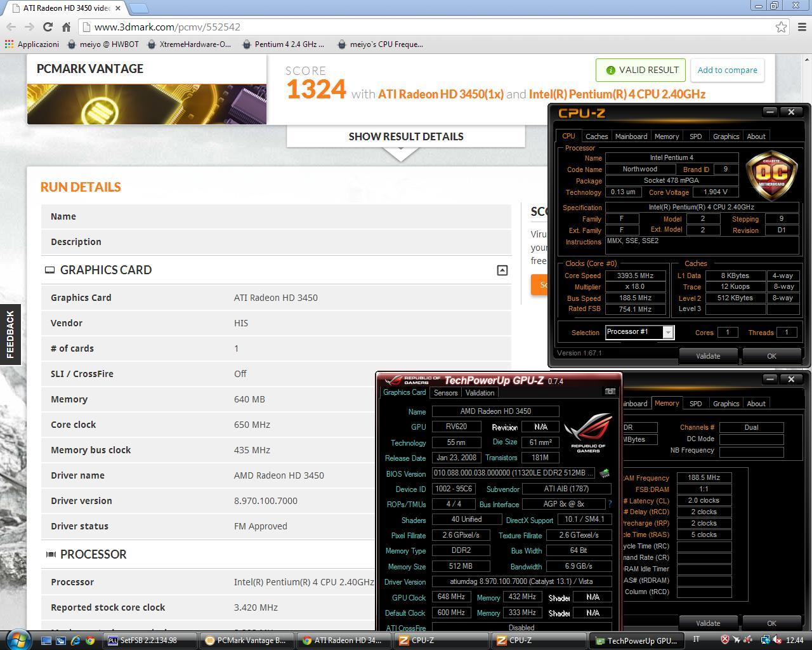
Task: Click the system clock showing 12.44
Action: pos(795,640)
